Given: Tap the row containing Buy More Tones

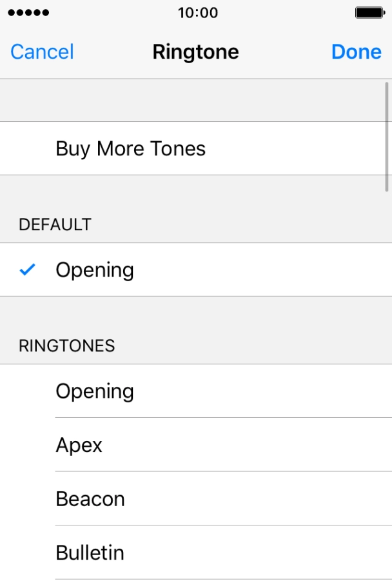Looking at the screenshot, I should point(193,148).
